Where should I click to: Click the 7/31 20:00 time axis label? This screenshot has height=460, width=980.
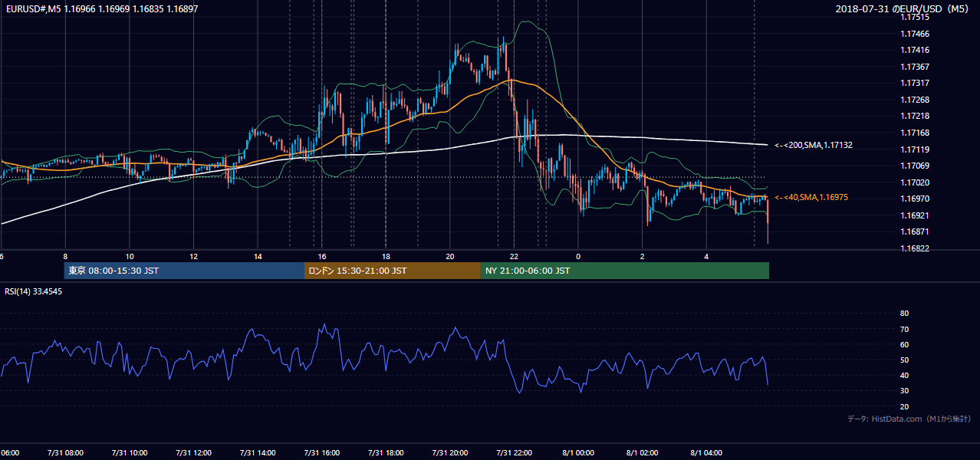[x=450, y=453]
